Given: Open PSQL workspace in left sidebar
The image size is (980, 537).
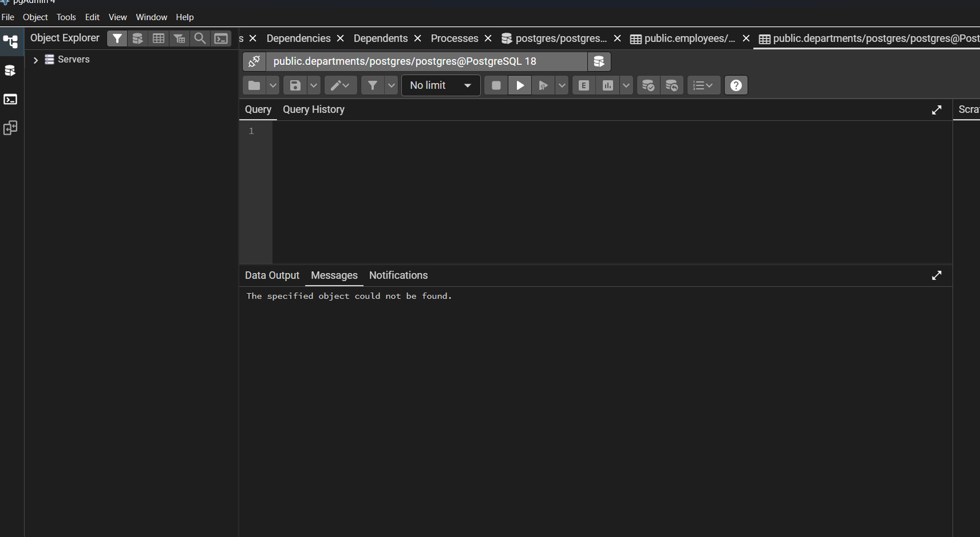Looking at the screenshot, I should (10, 99).
